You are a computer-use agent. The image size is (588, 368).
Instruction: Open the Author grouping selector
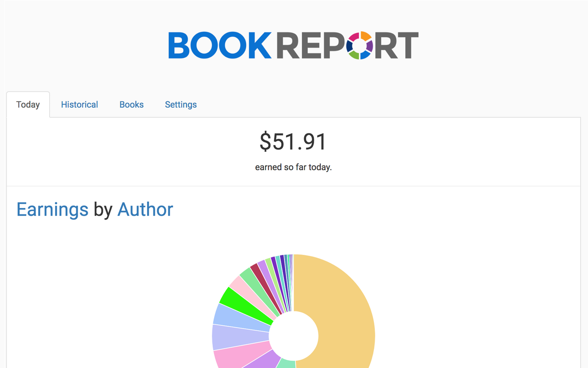[x=145, y=209]
